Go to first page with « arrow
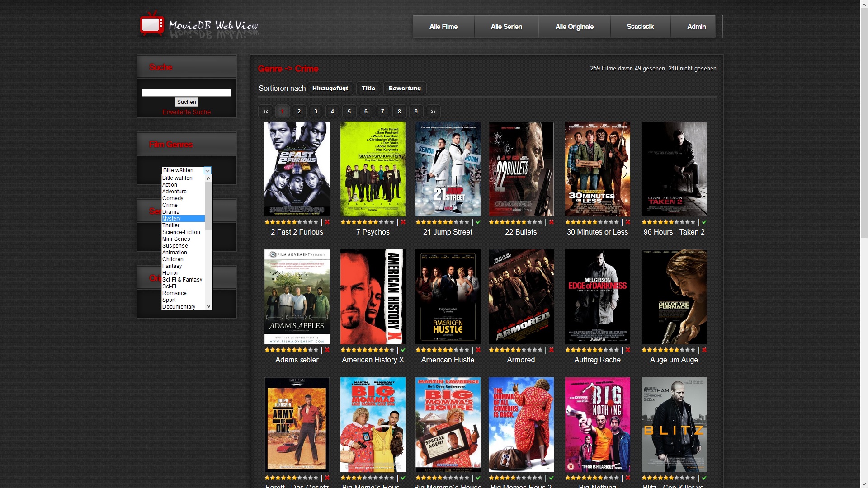868x488 pixels. [x=265, y=112]
